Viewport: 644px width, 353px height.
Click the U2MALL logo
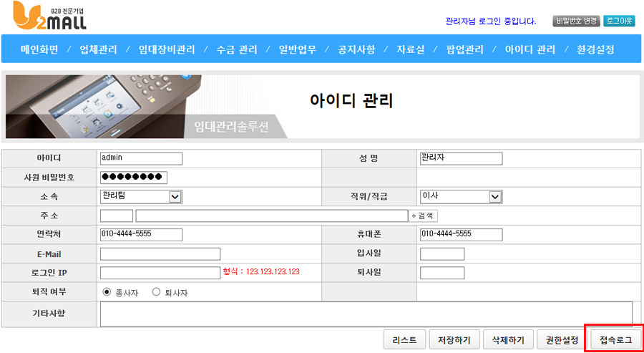[49, 16]
